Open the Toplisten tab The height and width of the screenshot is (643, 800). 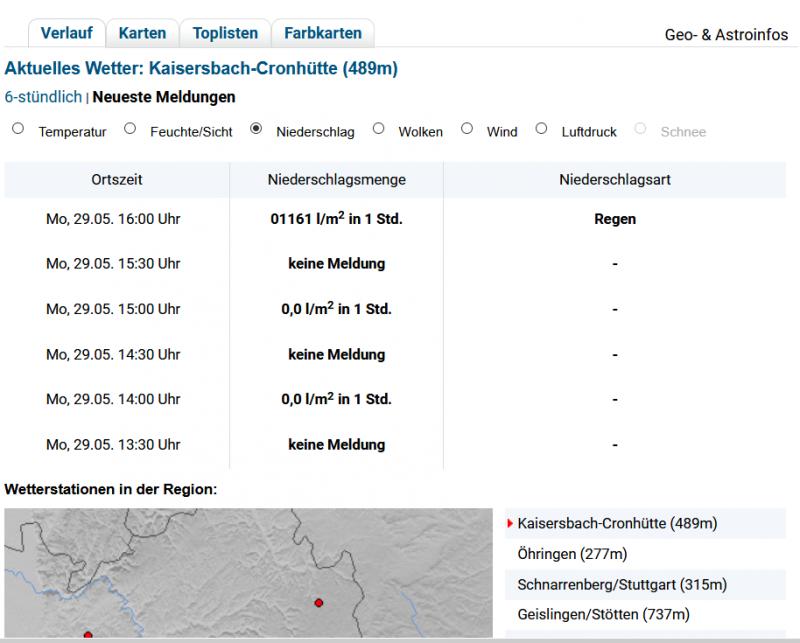[x=225, y=33]
